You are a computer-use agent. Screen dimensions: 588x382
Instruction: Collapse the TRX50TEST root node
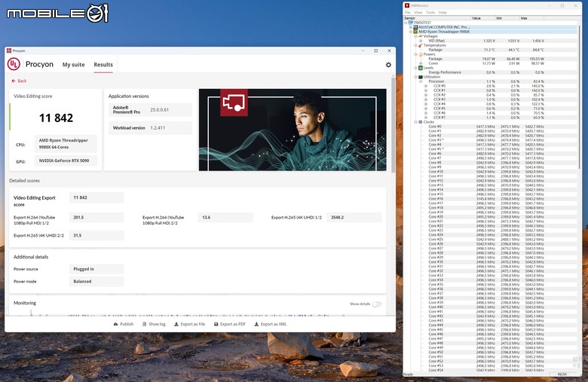click(x=406, y=23)
